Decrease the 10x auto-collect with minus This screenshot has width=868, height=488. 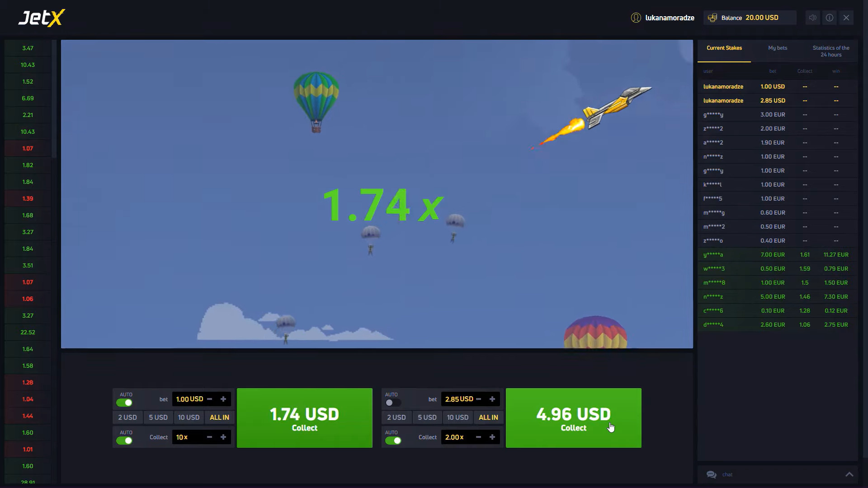(x=209, y=437)
